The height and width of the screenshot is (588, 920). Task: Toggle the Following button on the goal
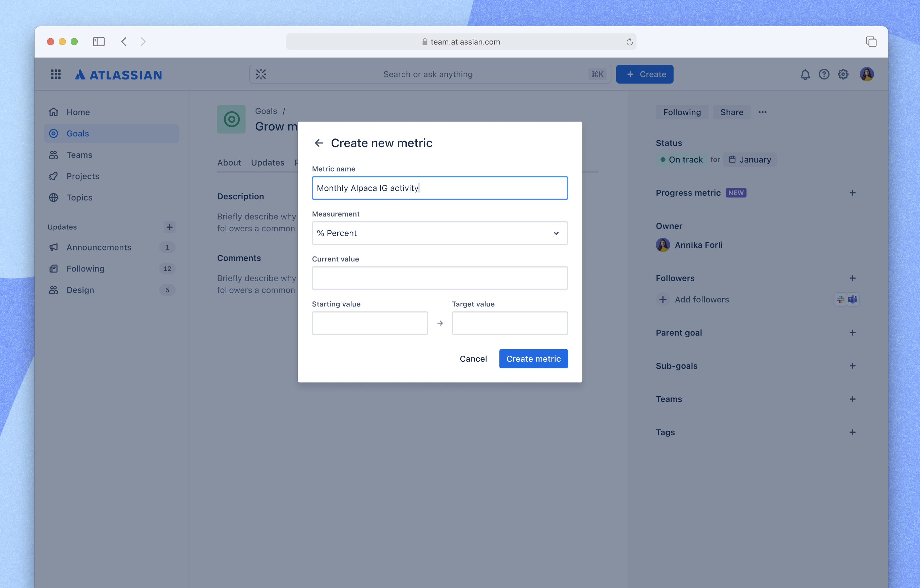[682, 112]
